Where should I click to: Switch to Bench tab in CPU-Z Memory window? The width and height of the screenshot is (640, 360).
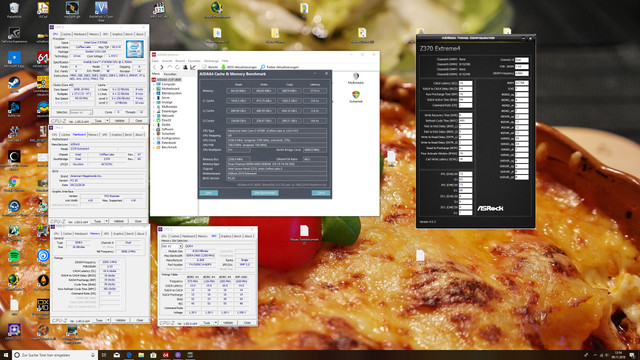130,233
